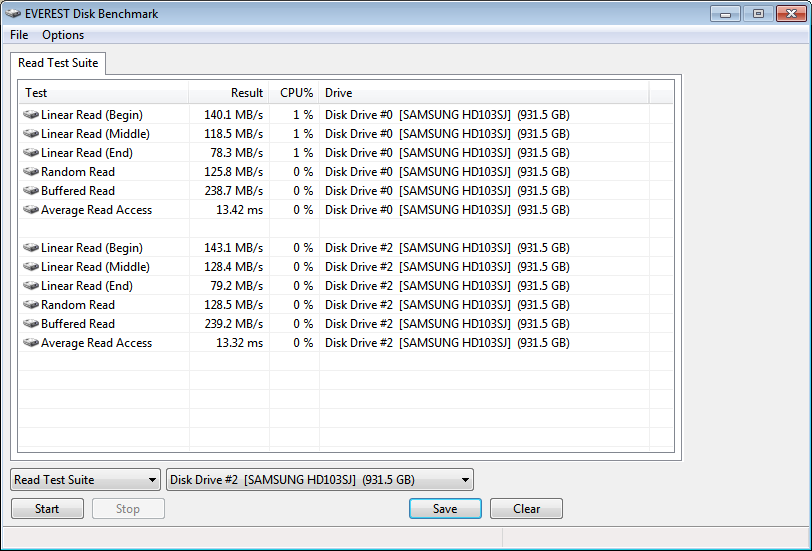
Task: Open the Read Test Suite dropdown
Action: coord(85,480)
